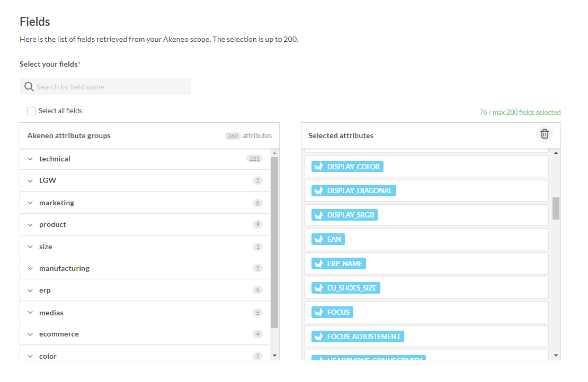Click the Akeneo icon on EU_SHOES_SIZE tag
This screenshot has height=382, width=588.
pyautogui.click(x=318, y=288)
